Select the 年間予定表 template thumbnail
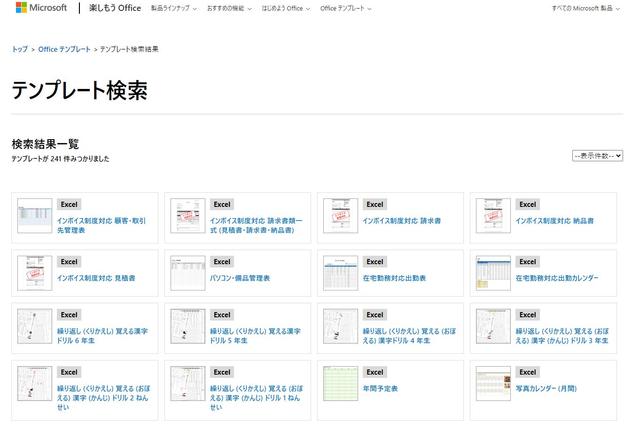640x425 pixels. 339,382
